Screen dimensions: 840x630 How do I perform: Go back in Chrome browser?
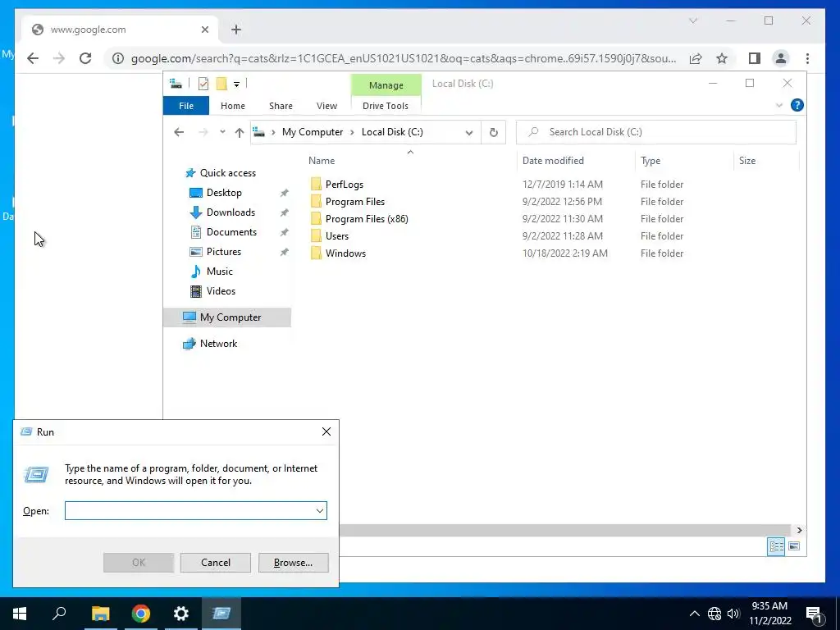(33, 58)
